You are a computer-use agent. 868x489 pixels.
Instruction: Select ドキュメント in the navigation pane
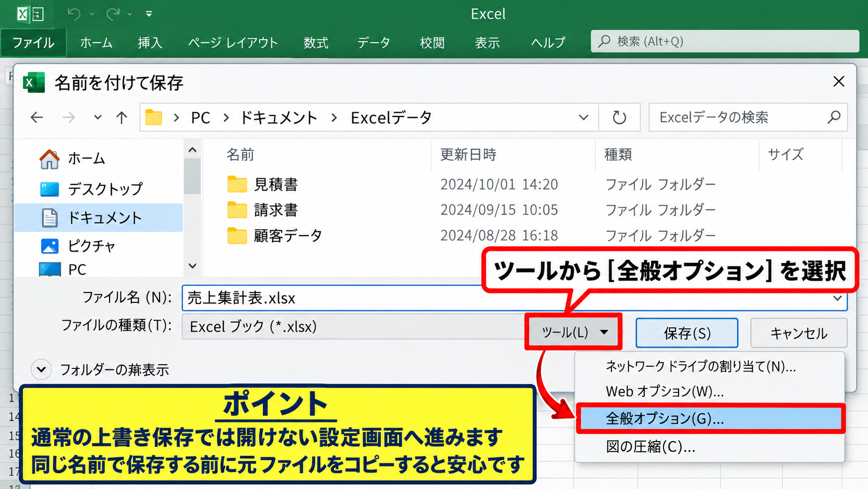click(99, 217)
